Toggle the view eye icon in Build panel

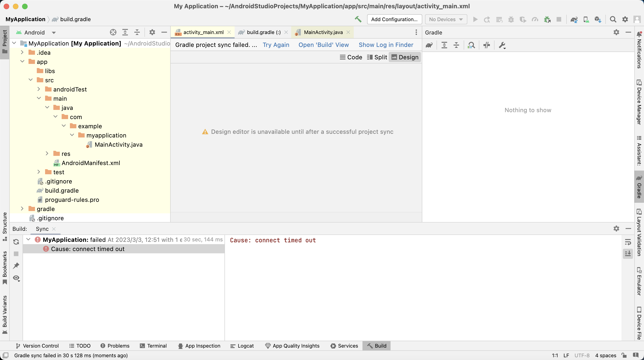coord(16,278)
